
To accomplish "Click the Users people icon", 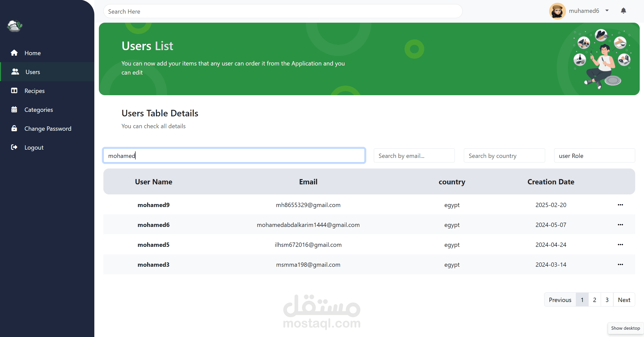I will pyautogui.click(x=15, y=72).
